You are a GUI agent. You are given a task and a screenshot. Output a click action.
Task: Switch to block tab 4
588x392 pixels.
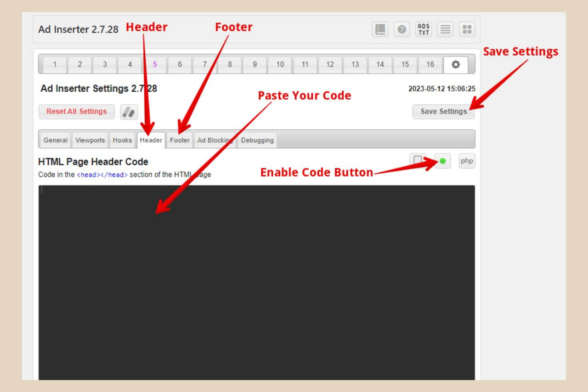click(x=130, y=64)
